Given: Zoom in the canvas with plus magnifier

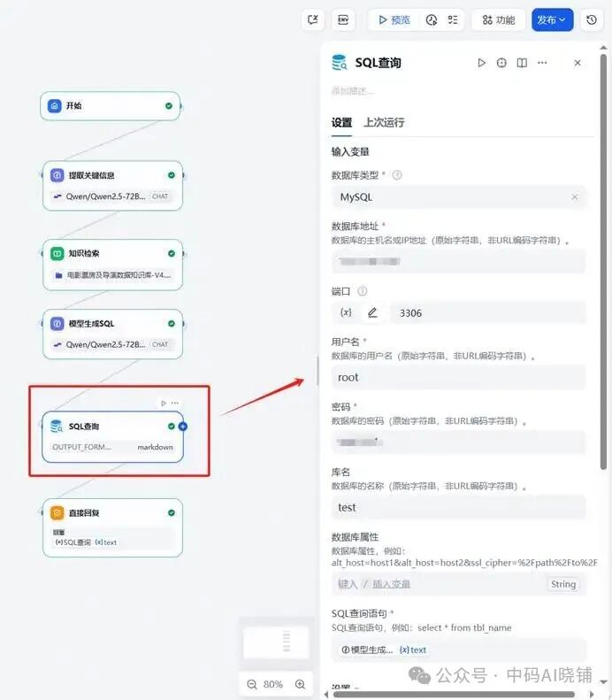Looking at the screenshot, I should point(300,684).
